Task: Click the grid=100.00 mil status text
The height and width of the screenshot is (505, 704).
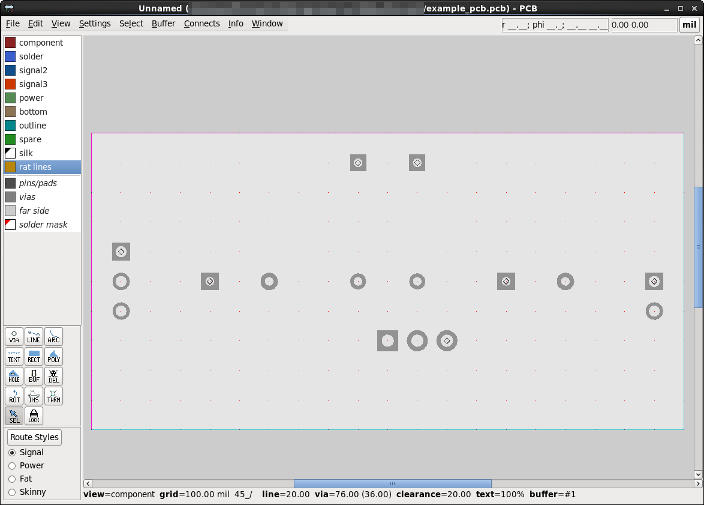Action: (x=194, y=494)
